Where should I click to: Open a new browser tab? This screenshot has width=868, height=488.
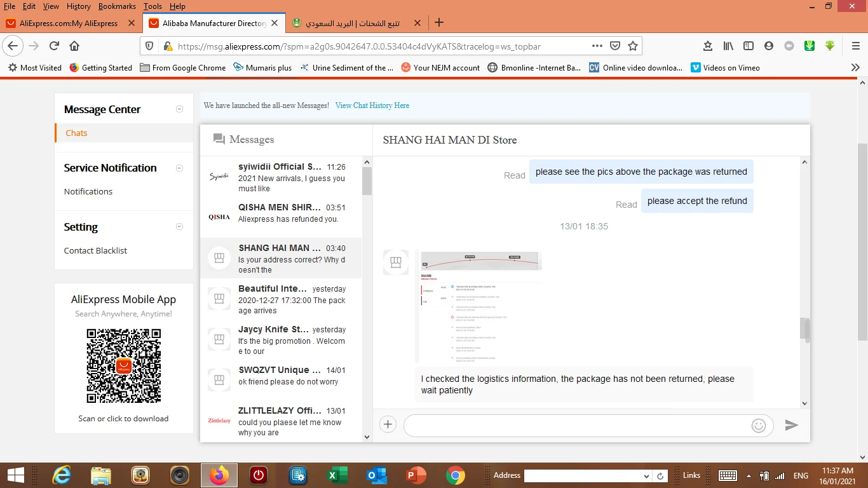coord(438,23)
